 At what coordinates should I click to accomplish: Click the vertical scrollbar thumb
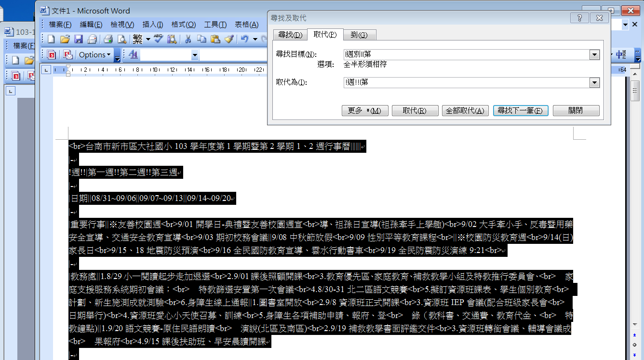pyautogui.click(x=635, y=92)
